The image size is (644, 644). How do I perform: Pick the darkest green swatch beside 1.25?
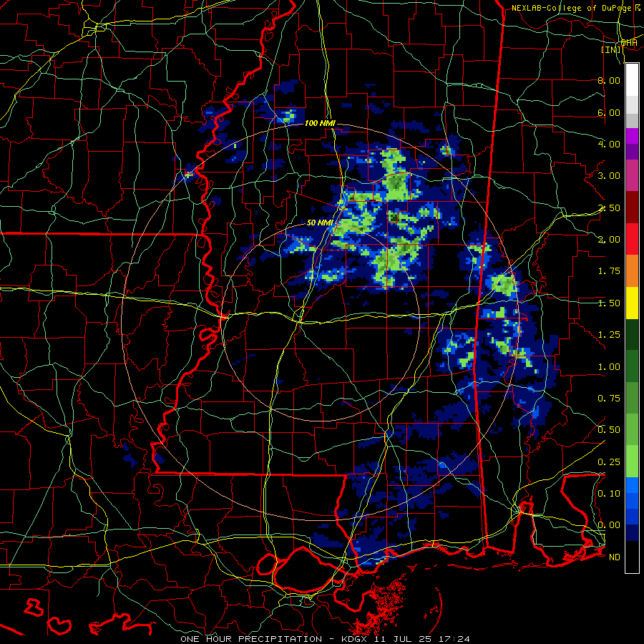point(632,334)
